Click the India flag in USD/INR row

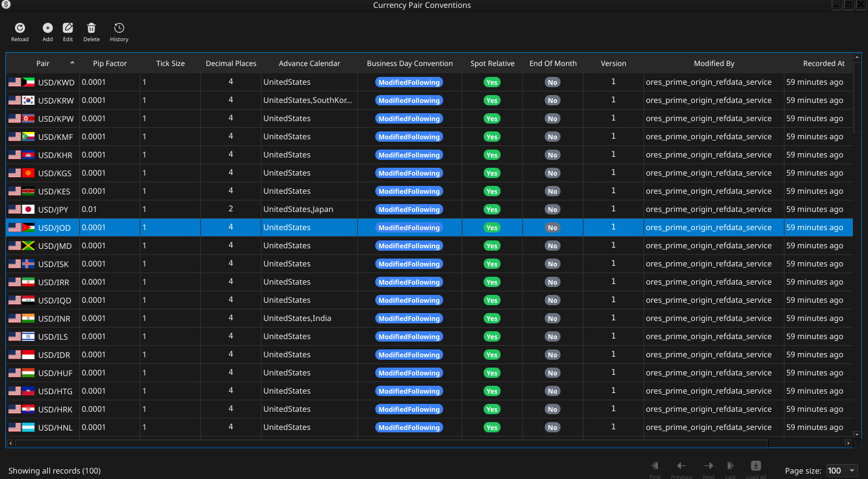tap(28, 319)
